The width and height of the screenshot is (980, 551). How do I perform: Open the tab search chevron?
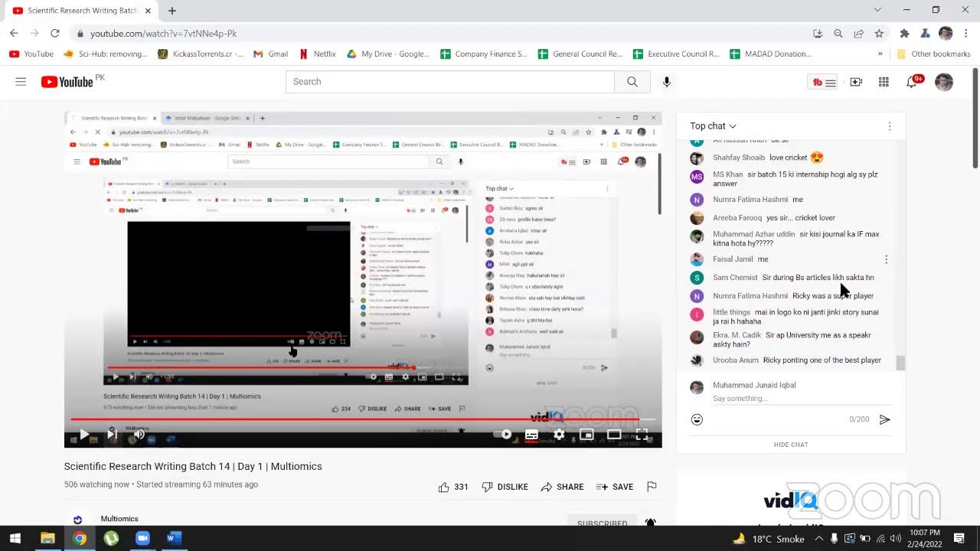(x=877, y=10)
